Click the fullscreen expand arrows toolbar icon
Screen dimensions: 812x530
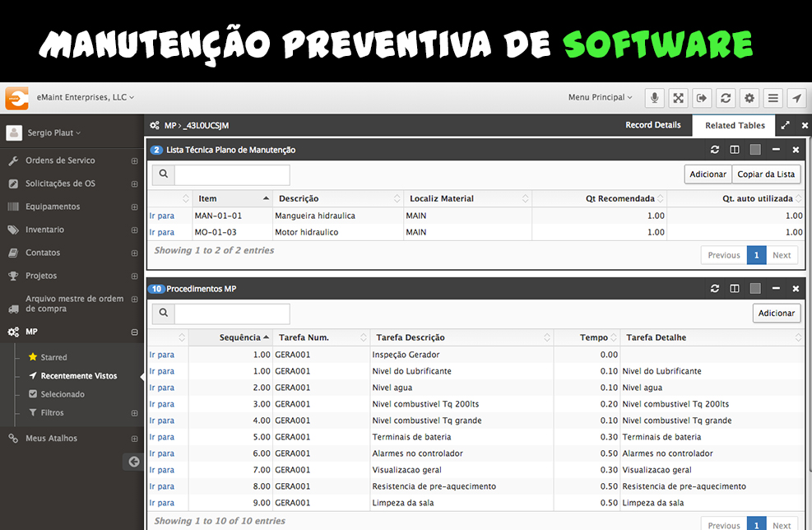(x=678, y=98)
